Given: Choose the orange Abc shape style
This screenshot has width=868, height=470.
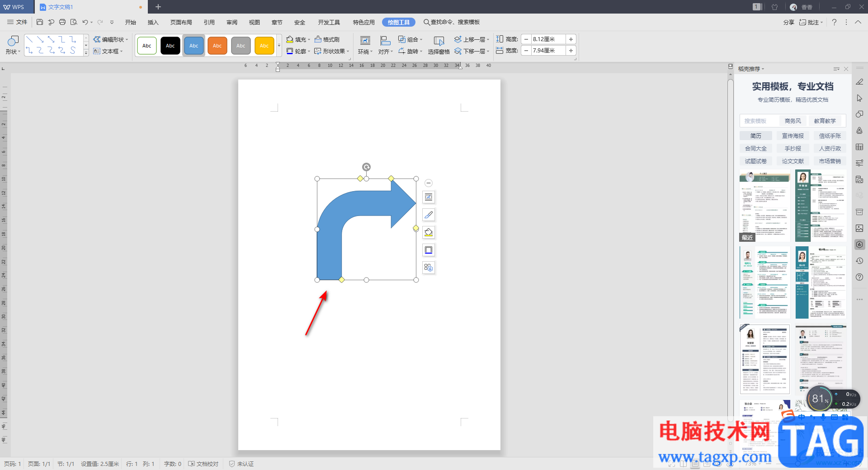Looking at the screenshot, I should point(217,46).
